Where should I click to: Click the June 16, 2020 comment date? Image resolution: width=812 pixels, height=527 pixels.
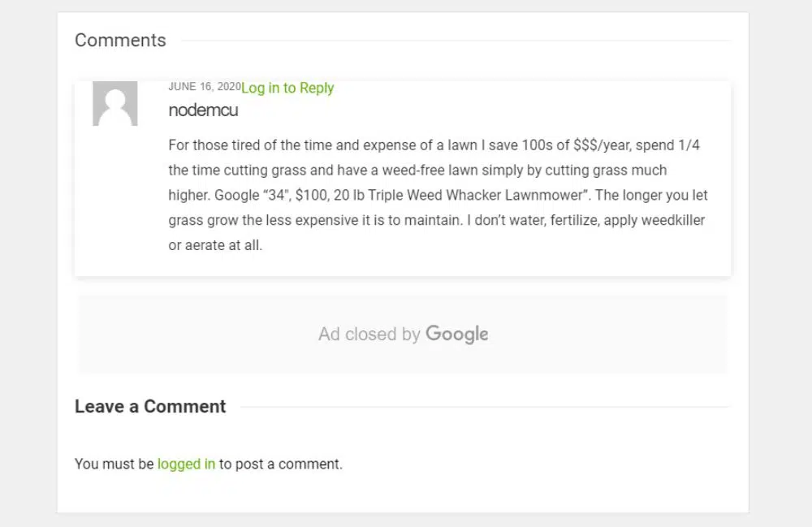[x=204, y=86]
